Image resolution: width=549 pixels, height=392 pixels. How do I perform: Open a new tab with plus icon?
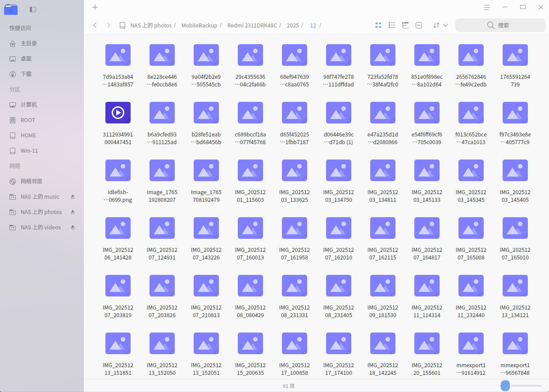95,7
